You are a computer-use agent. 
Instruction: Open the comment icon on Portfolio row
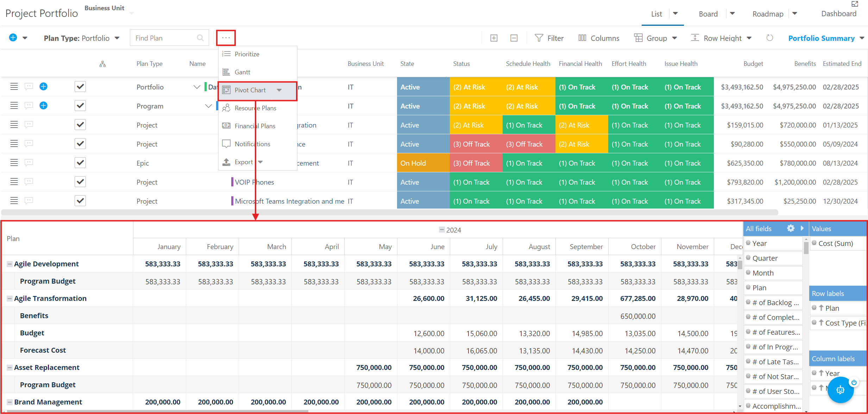click(29, 87)
